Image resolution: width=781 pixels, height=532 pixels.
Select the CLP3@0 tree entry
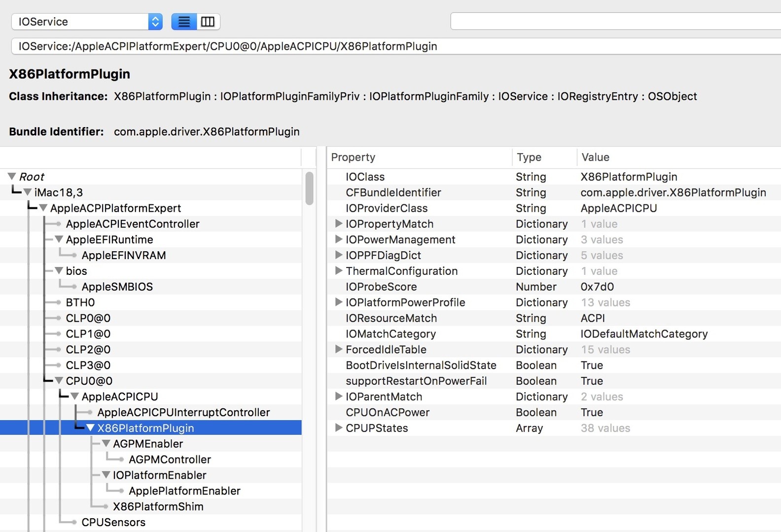coord(88,366)
